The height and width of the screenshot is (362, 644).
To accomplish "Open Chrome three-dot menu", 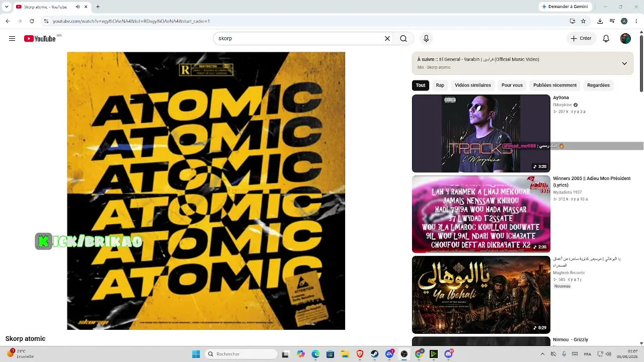I will click(636, 21).
